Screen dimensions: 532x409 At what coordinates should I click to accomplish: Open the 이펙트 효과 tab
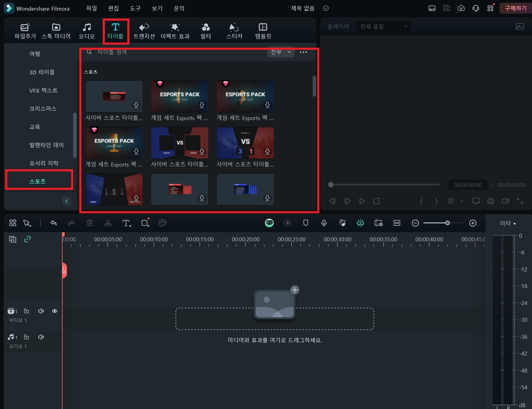point(175,31)
